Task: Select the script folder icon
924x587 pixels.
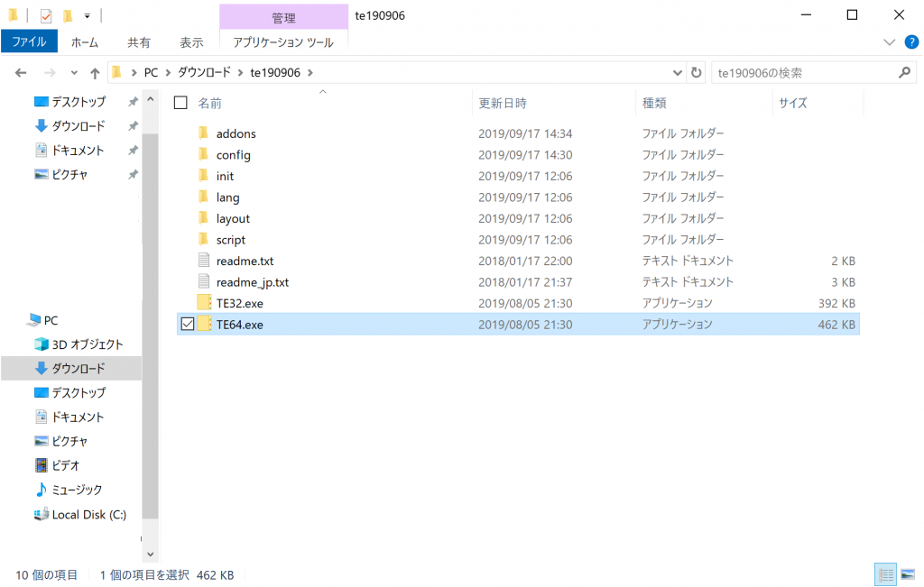Action: [203, 239]
